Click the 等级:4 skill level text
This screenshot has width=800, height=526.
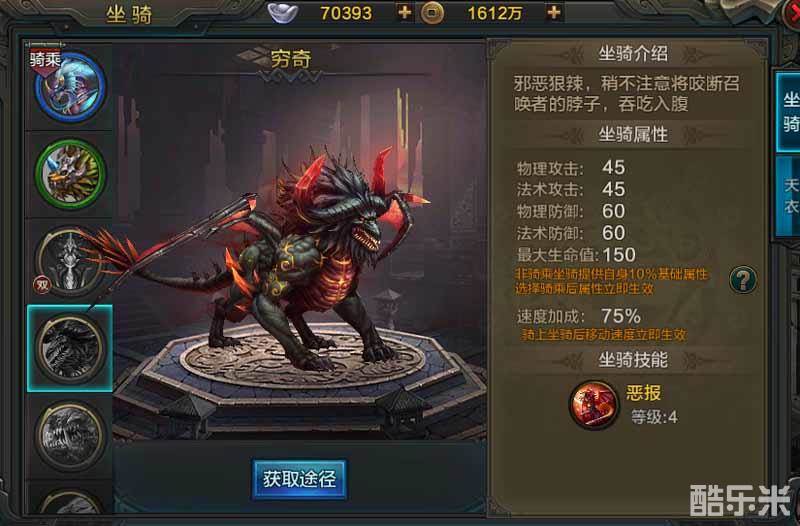pyautogui.click(x=654, y=417)
